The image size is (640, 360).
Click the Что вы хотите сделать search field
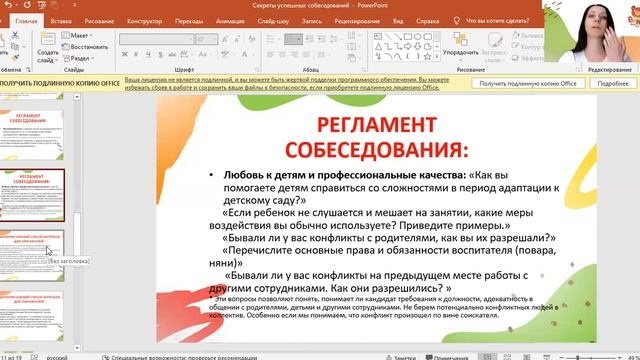point(497,21)
